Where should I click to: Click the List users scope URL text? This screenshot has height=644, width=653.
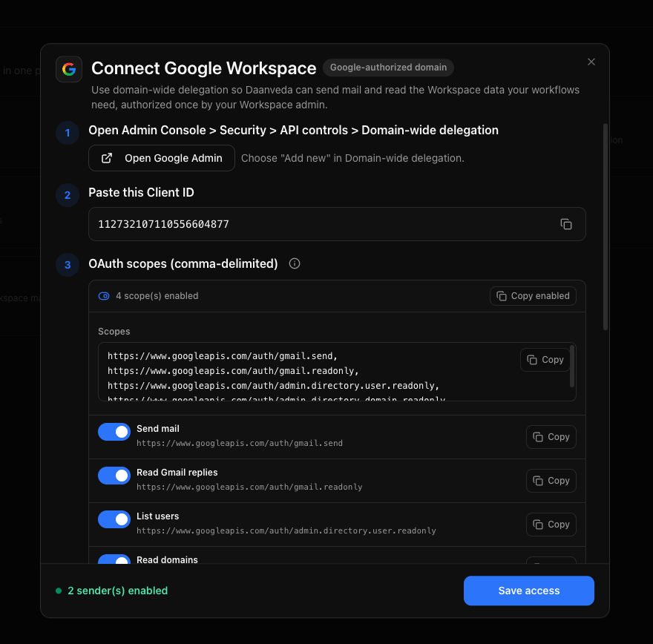pos(286,530)
